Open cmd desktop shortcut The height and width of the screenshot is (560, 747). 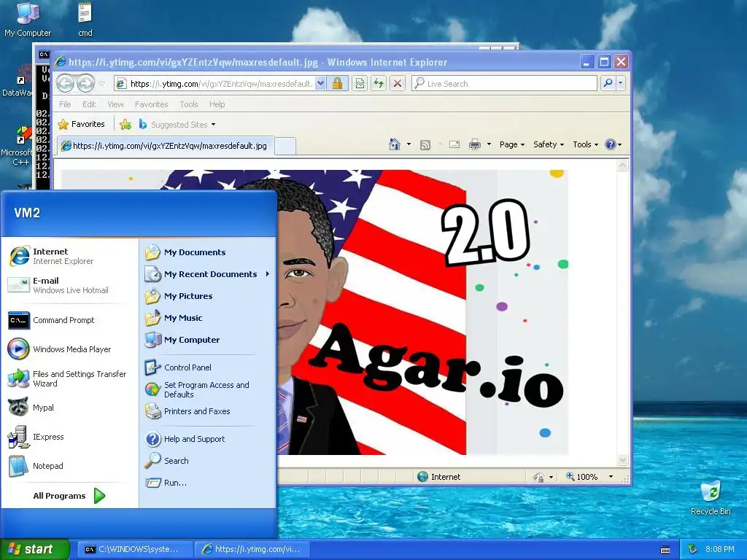pos(85,20)
